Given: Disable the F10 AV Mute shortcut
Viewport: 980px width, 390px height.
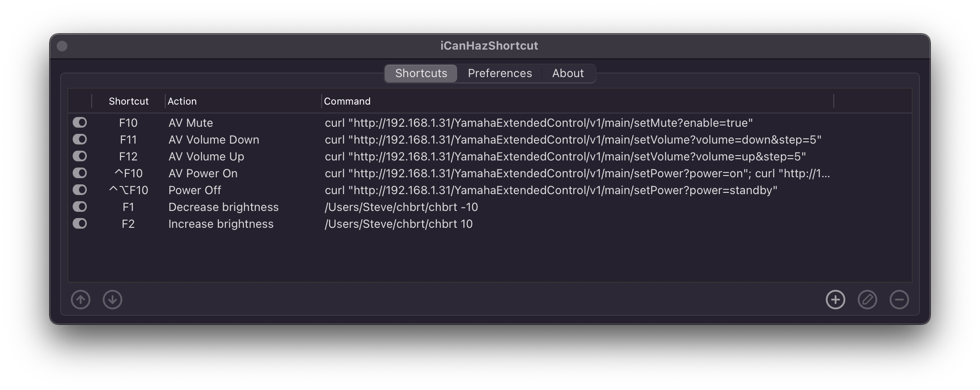Looking at the screenshot, I should [x=80, y=122].
